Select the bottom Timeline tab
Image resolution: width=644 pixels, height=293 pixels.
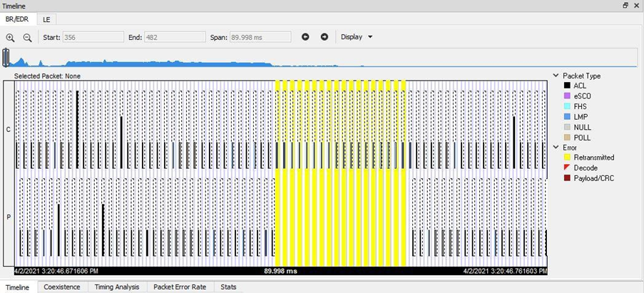[x=17, y=287]
